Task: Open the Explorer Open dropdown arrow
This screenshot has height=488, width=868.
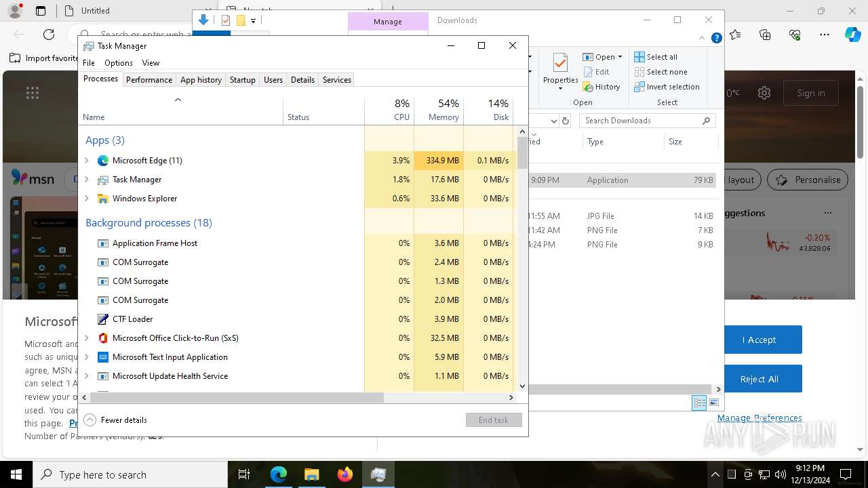Action: pyautogui.click(x=620, y=57)
